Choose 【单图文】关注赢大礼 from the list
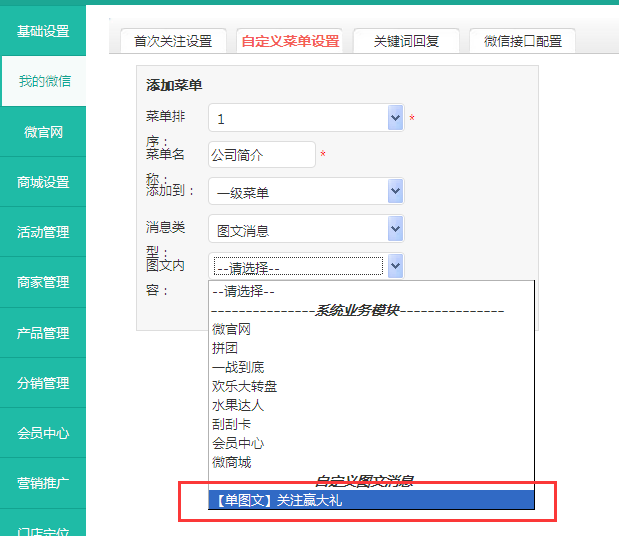Image resolution: width=619 pixels, height=536 pixels. click(x=277, y=500)
